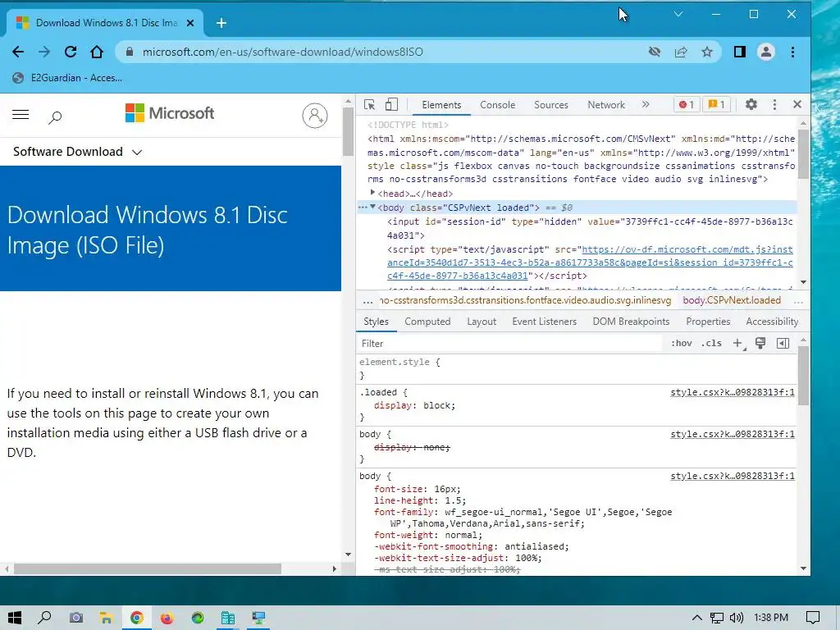Toggle rendering emulations paintbrush icon
This screenshot has width=840, height=630.
[760, 344]
